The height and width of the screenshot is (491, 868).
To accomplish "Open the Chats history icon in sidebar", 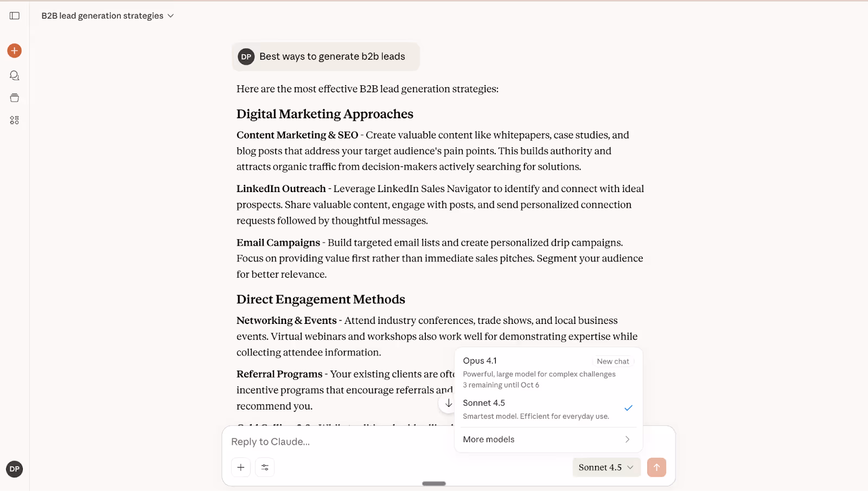I will click(x=14, y=75).
